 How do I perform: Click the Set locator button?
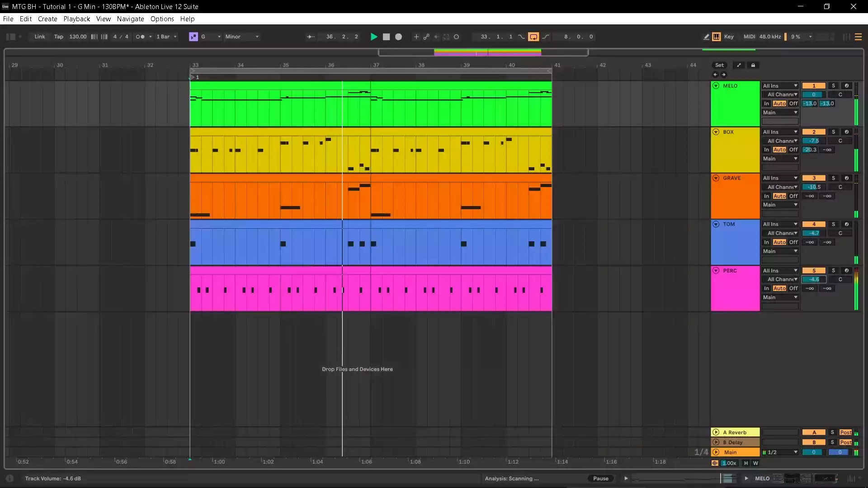click(x=719, y=65)
